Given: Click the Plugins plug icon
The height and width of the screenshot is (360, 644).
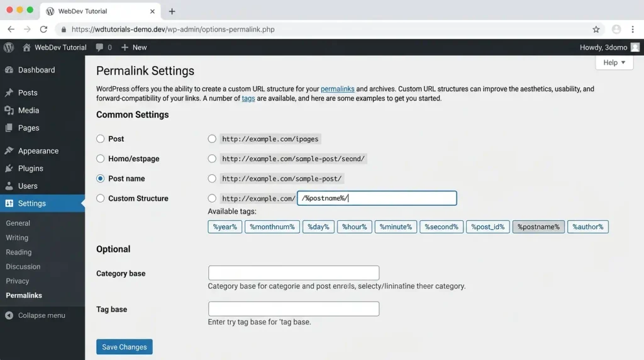Looking at the screenshot, I should pos(9,168).
